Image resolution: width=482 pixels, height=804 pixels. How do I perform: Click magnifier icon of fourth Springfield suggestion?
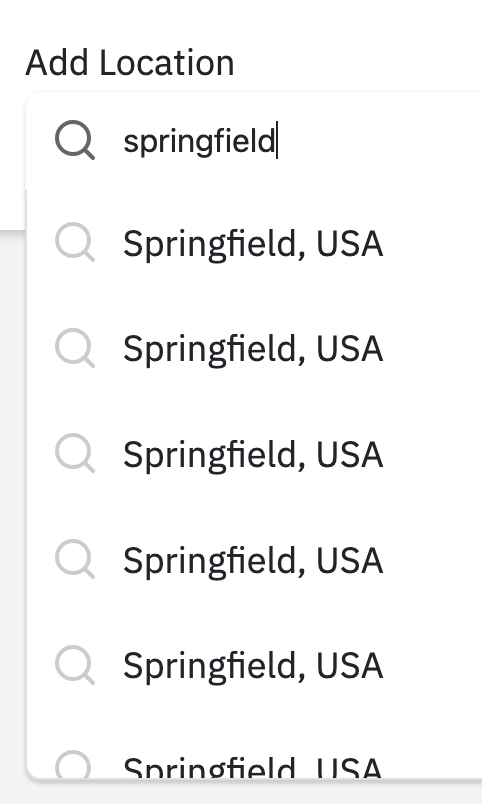75,559
